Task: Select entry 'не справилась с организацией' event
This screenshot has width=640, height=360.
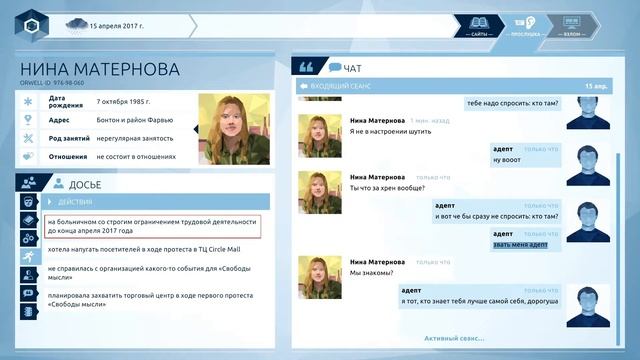Action: point(149,273)
